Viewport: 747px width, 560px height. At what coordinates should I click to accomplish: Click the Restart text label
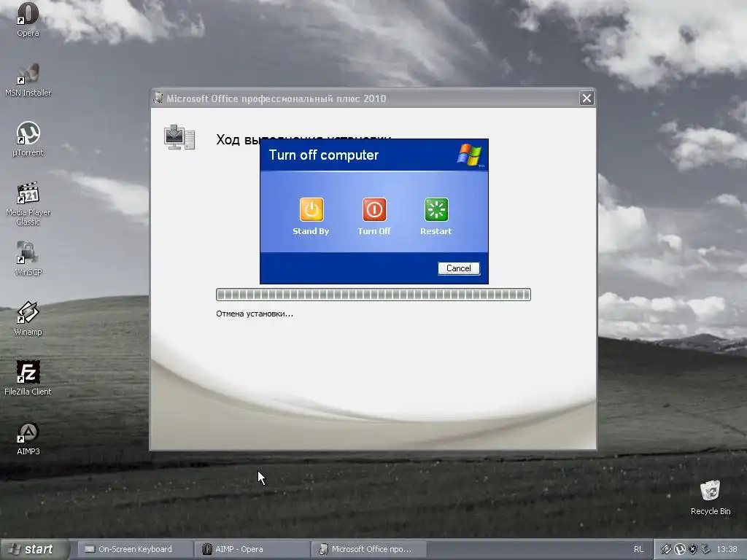coord(436,231)
